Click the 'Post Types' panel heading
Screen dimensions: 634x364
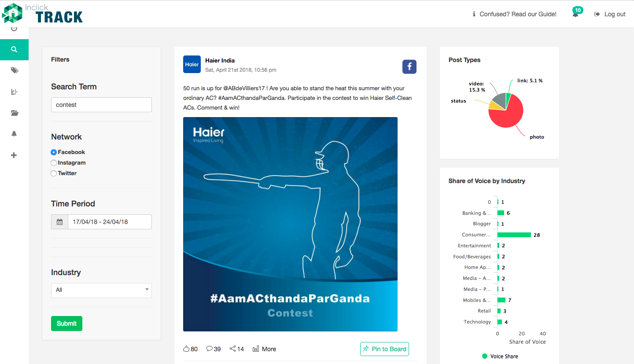click(464, 60)
